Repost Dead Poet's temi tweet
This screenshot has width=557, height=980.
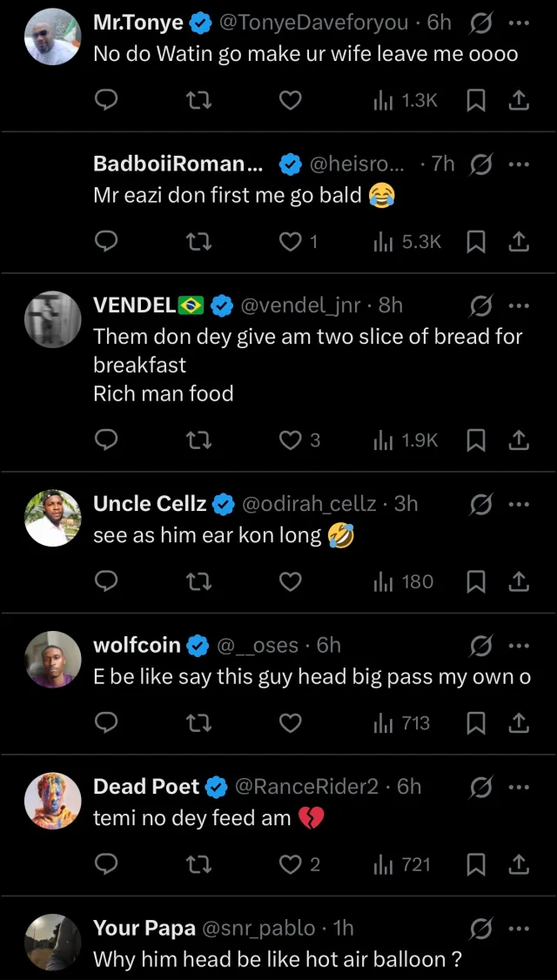(x=199, y=864)
